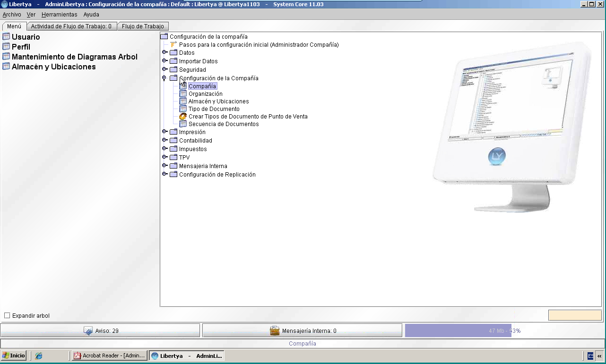Viewport: 606px width, 364px height.
Task: Click the Pasos para la configuración inicial workflow icon
Action: click(x=173, y=44)
